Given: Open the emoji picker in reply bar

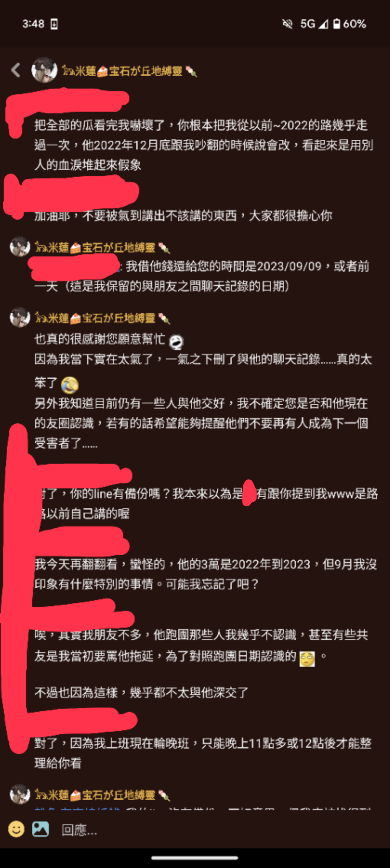Looking at the screenshot, I should (16, 829).
